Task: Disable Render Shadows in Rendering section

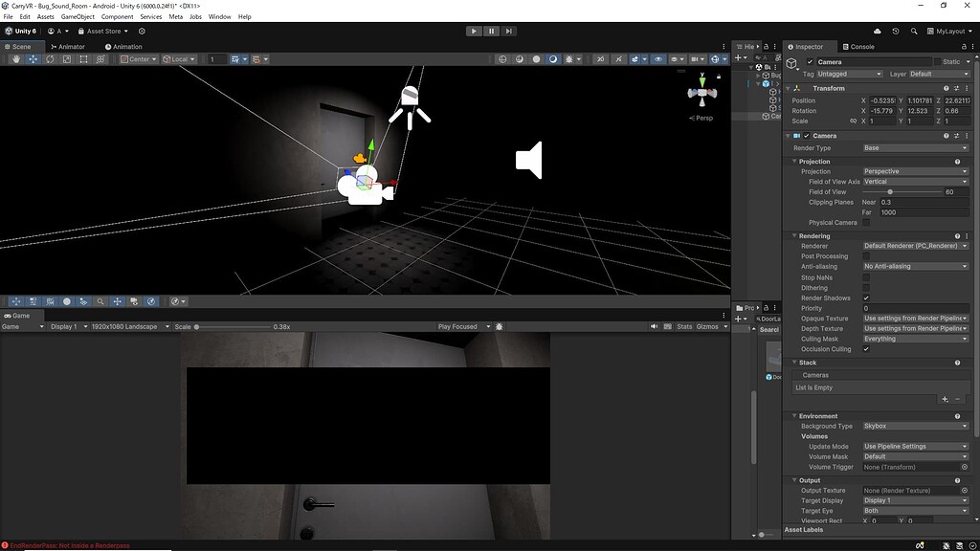Action: (865, 298)
